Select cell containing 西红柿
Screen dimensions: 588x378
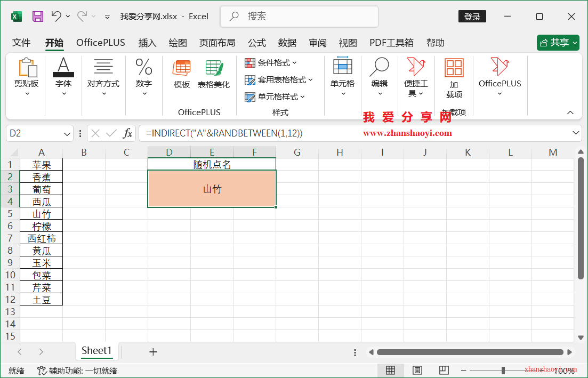click(41, 238)
